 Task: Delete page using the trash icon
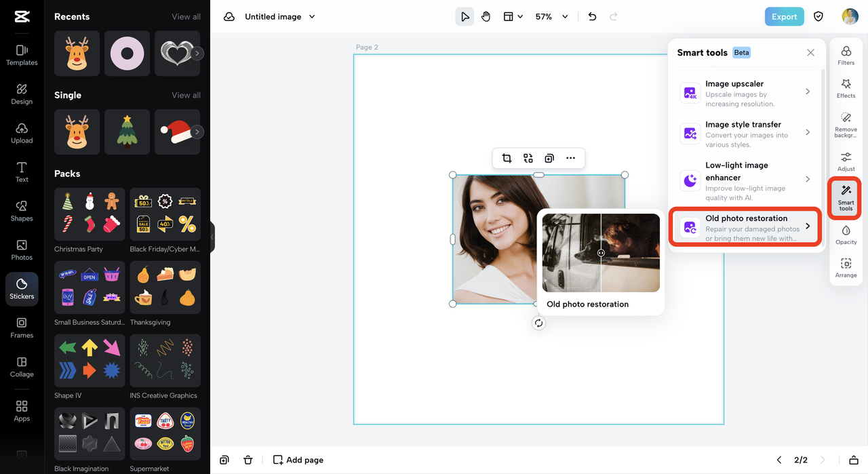248,460
